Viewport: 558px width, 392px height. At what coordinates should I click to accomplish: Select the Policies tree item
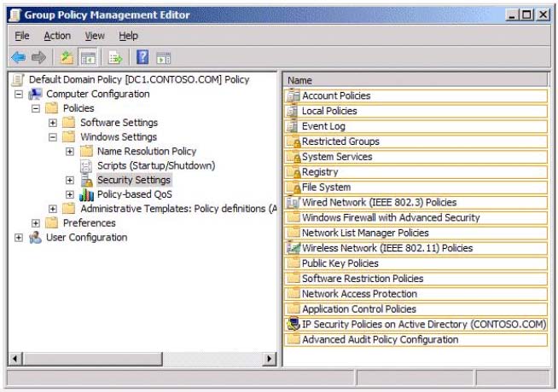(78, 108)
